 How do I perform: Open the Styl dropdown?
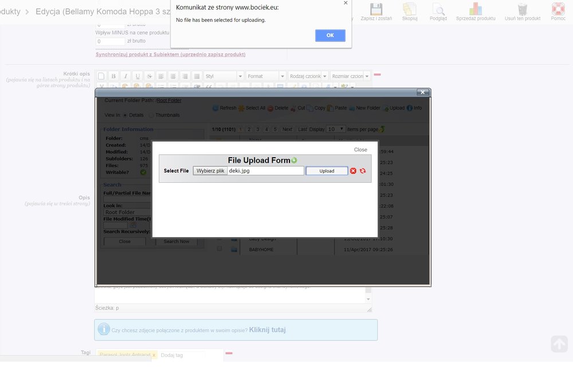click(223, 76)
